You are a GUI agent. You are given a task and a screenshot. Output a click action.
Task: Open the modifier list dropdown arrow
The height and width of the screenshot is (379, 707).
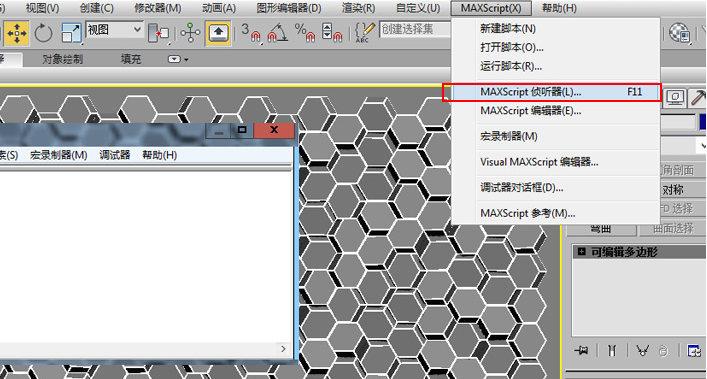pyautogui.click(x=702, y=146)
